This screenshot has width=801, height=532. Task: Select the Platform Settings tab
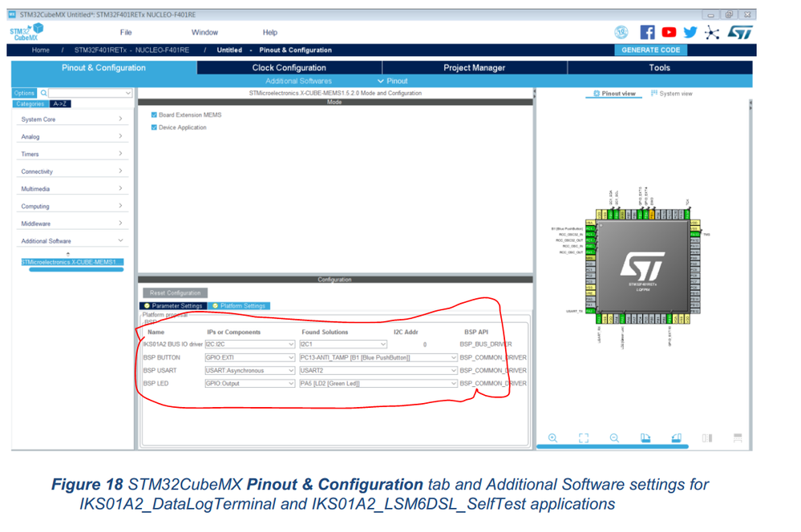pyautogui.click(x=239, y=306)
